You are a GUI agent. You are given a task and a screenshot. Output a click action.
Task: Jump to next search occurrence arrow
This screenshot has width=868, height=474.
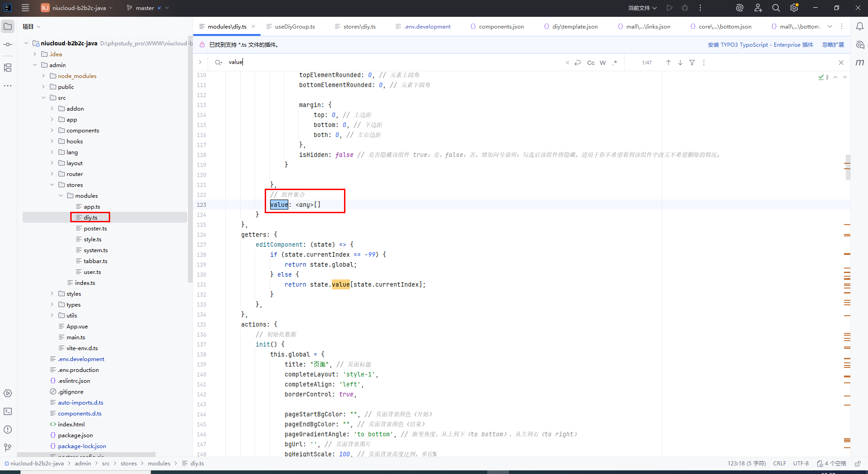pyautogui.click(x=680, y=63)
